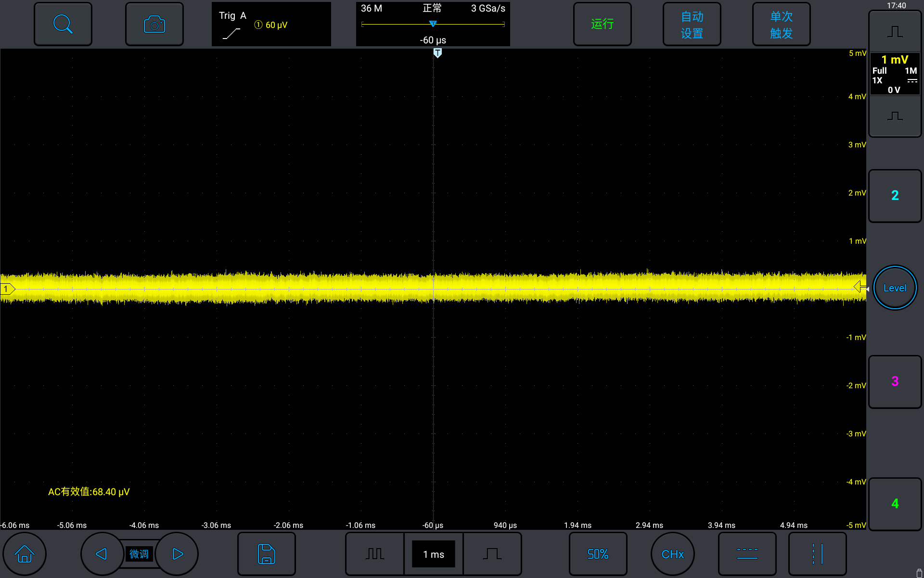
Task: Decrease timebase with multi-pulse icon
Action: [374, 554]
